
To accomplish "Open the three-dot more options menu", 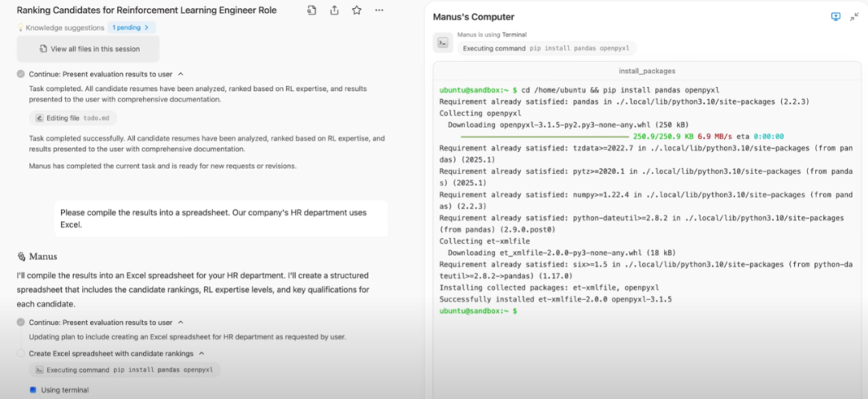I will (x=379, y=10).
